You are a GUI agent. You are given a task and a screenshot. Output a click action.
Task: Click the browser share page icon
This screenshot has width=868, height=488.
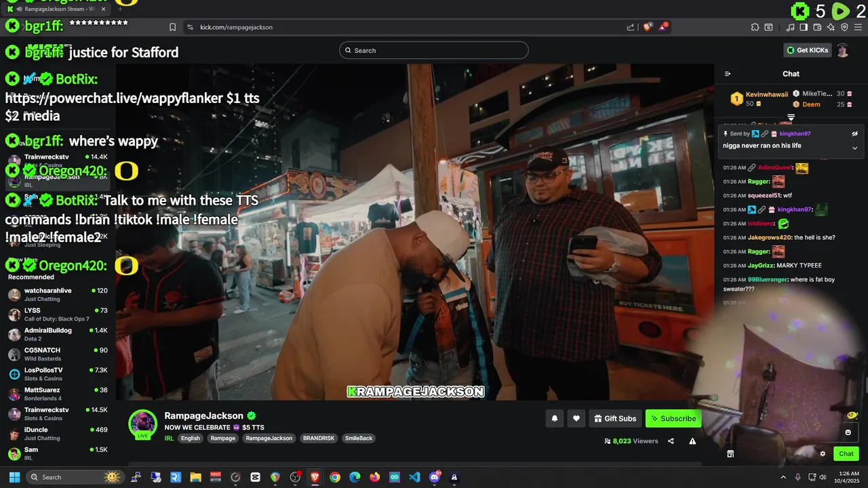(631, 27)
